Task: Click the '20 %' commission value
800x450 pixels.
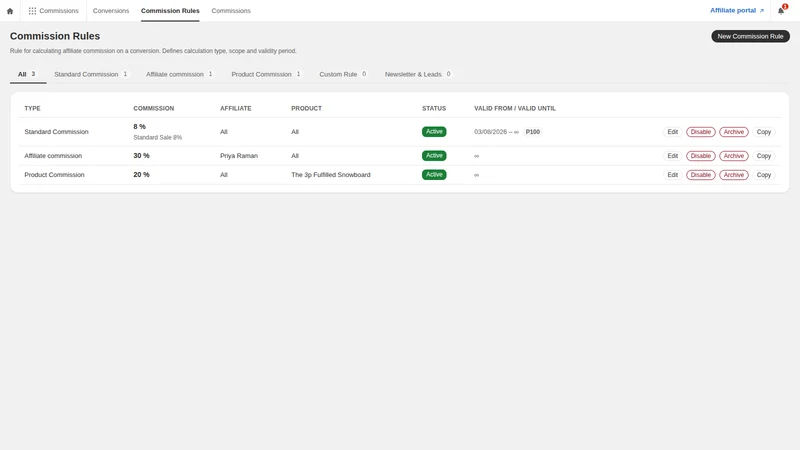Action: pyautogui.click(x=141, y=174)
